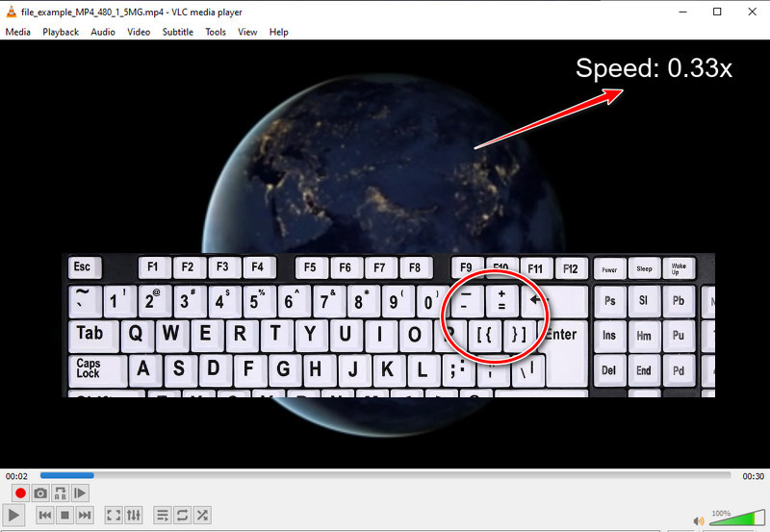770x532 pixels.
Task: Open the Playback menu
Action: coord(61,32)
